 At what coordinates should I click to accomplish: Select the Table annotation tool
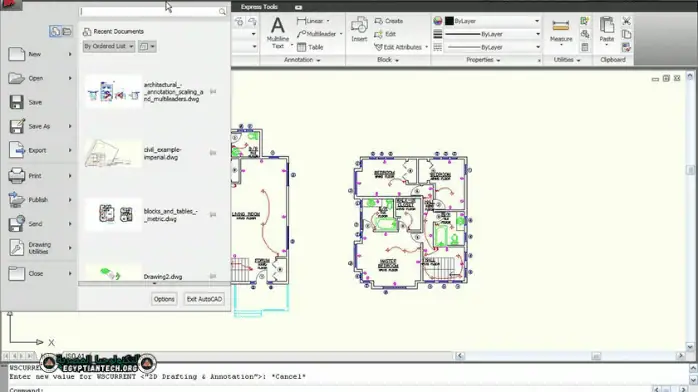310,47
